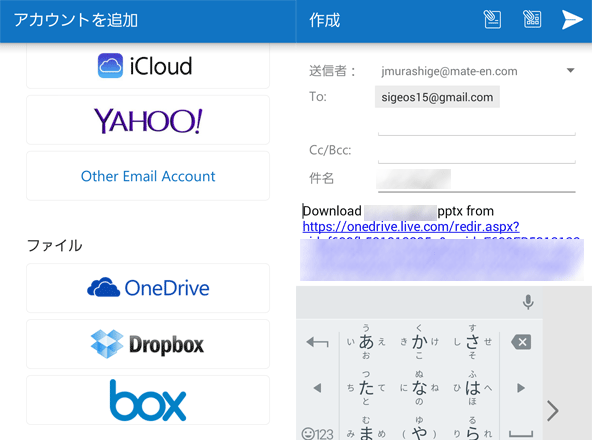Connect OneDrive file storage
Viewport: 592px width, 440px height.
pos(148,288)
